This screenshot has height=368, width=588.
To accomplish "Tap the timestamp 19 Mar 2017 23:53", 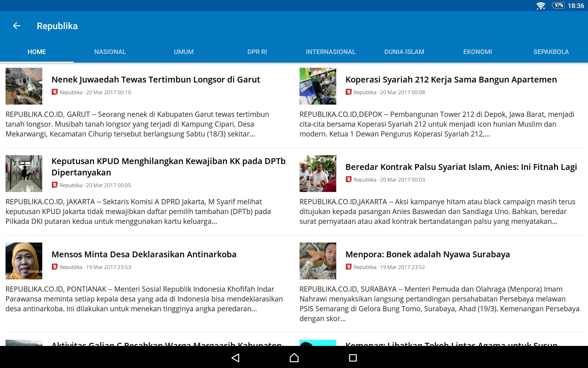I will (108, 267).
